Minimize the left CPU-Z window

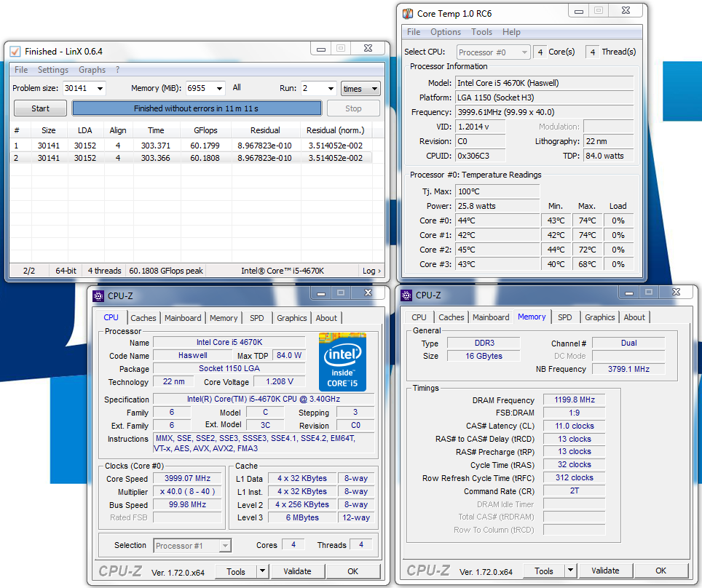point(319,293)
